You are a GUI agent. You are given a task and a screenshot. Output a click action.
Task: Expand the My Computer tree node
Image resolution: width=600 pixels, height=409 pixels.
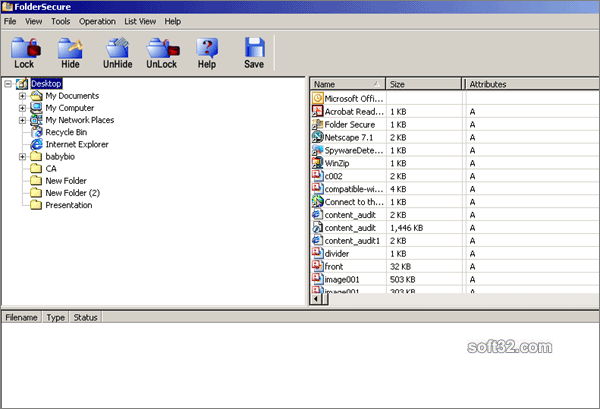[22, 108]
